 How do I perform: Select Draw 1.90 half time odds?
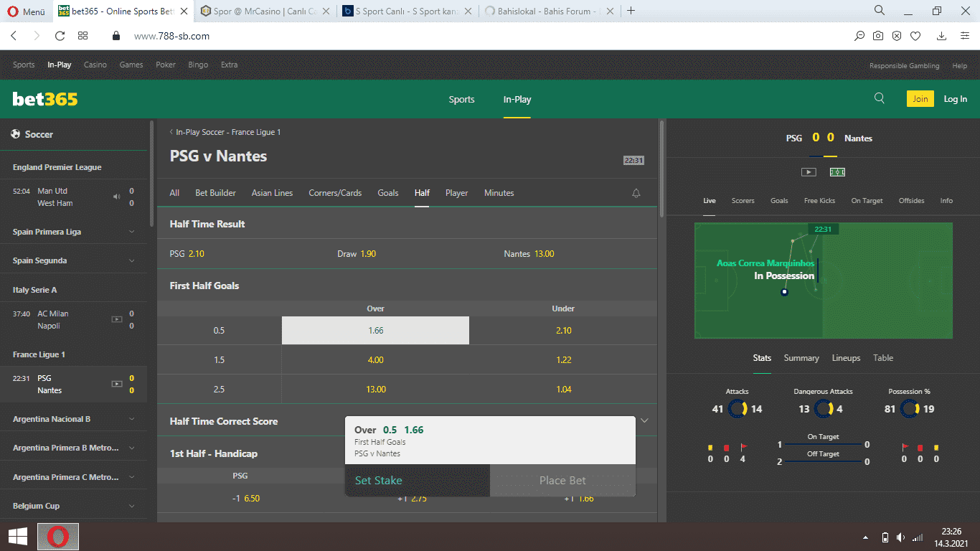pyautogui.click(x=357, y=254)
